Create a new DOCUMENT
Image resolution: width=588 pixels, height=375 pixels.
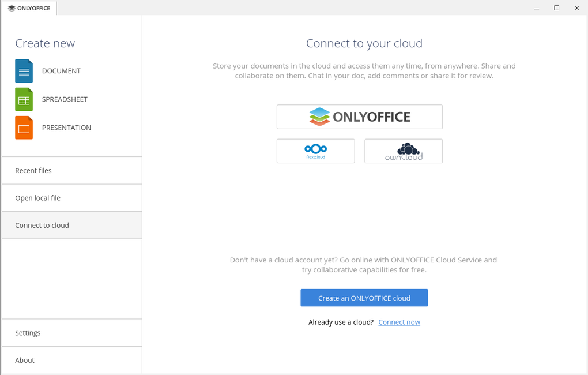(61, 71)
